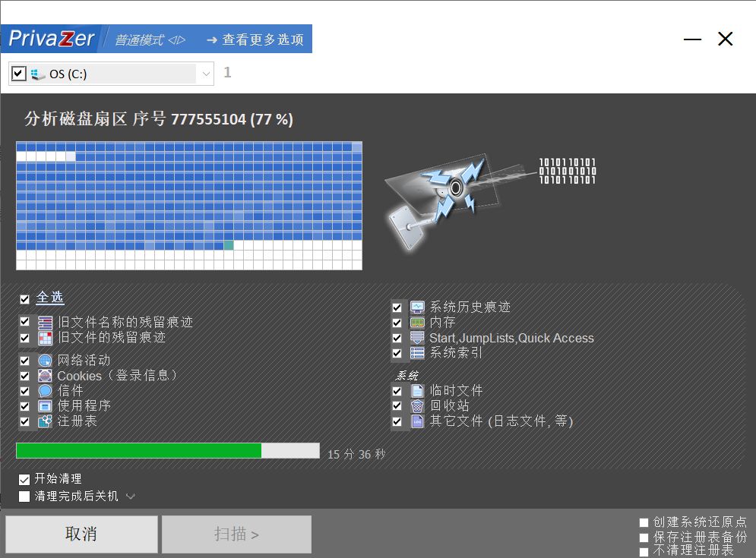Uncheck 旧文件名称的残留痕迹 checkbox

tap(24, 321)
